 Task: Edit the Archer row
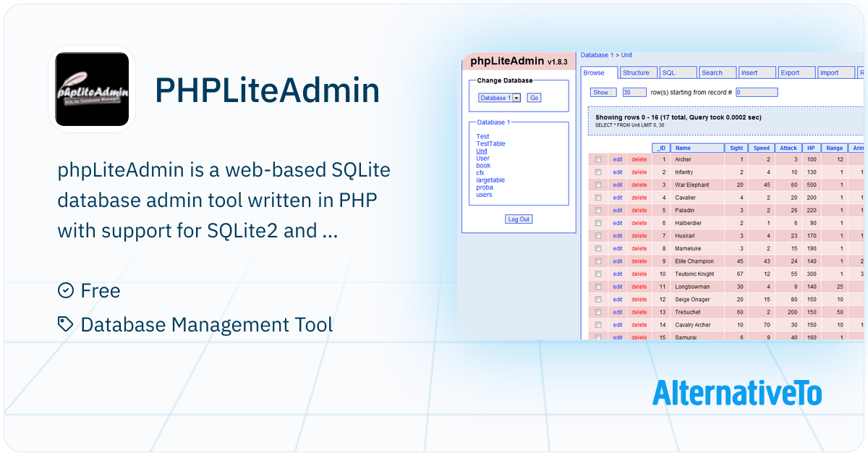tap(618, 159)
